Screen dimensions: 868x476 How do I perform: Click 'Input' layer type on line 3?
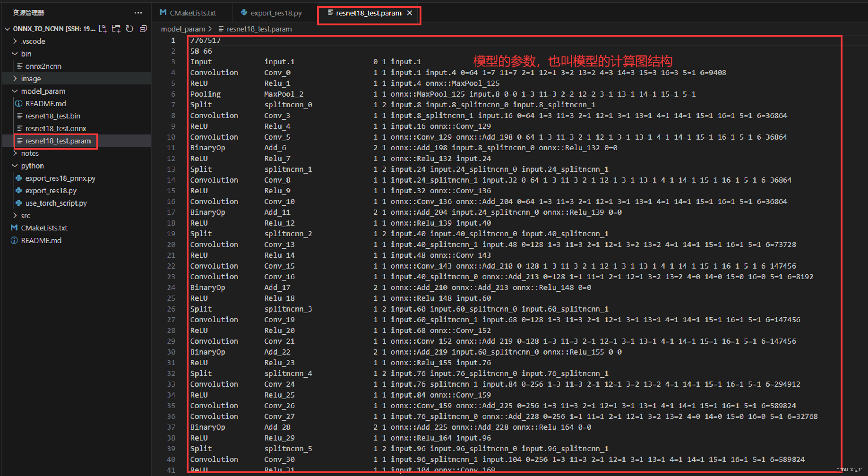pyautogui.click(x=201, y=62)
